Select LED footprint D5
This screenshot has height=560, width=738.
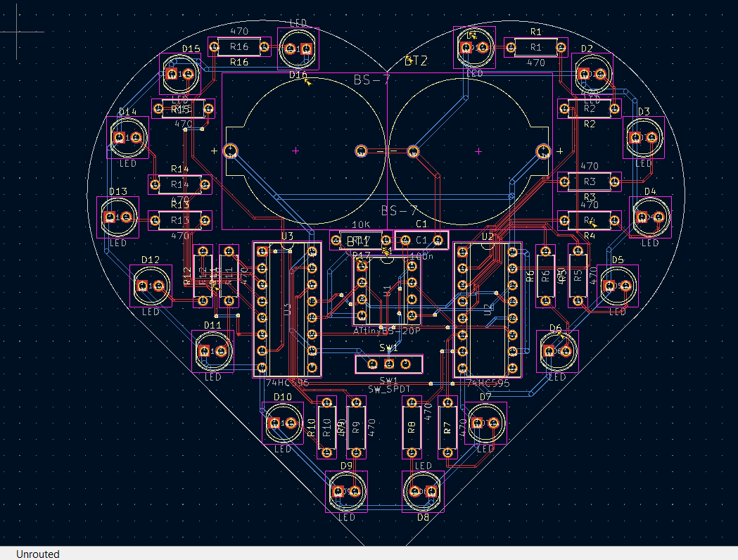click(618, 286)
